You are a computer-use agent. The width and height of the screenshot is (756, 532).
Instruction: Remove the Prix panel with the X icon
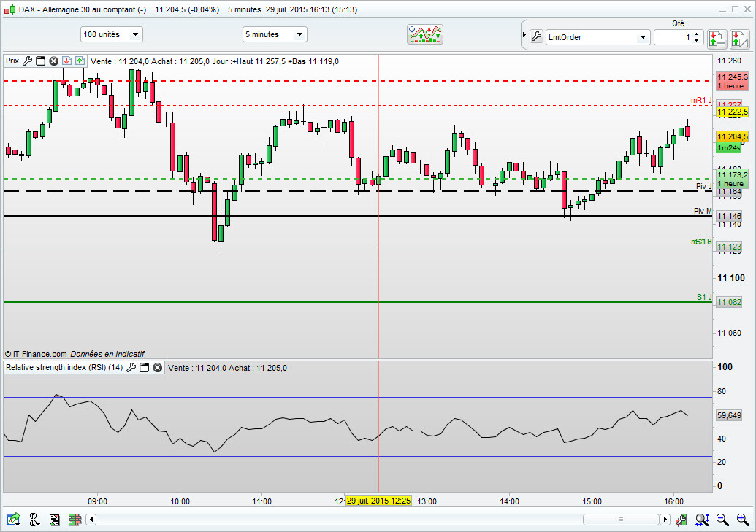pyautogui.click(x=54, y=61)
